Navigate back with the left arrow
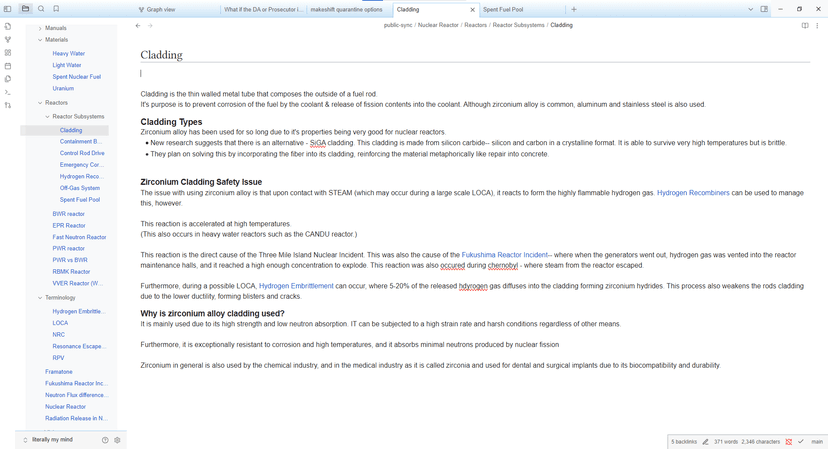Image resolution: width=828 pixels, height=449 pixels. pos(138,25)
